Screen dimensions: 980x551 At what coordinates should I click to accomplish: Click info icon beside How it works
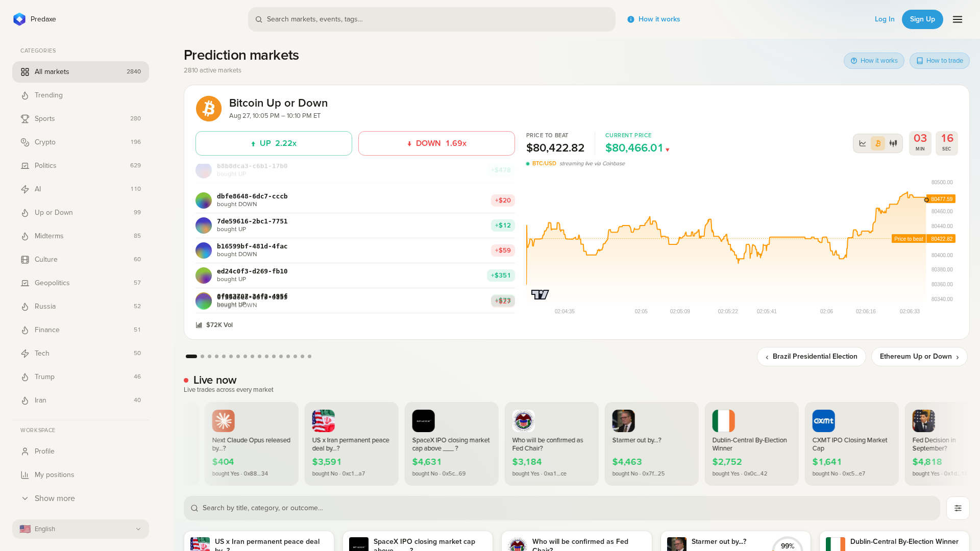(x=631, y=19)
